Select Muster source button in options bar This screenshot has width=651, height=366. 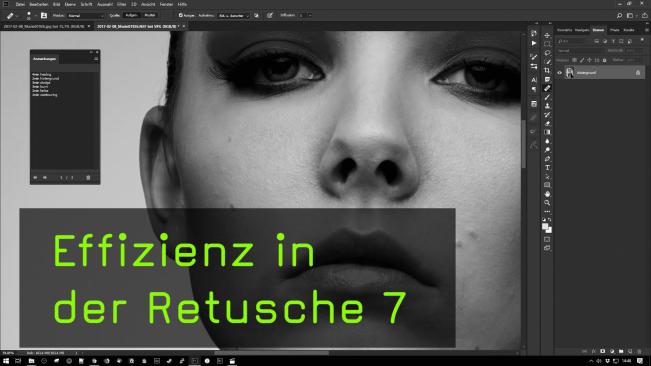149,15
